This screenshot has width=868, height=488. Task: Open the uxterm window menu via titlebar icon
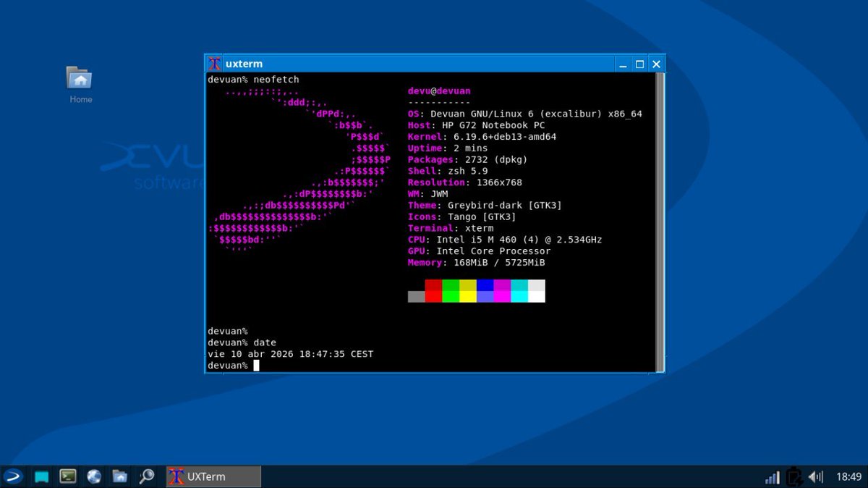(214, 64)
